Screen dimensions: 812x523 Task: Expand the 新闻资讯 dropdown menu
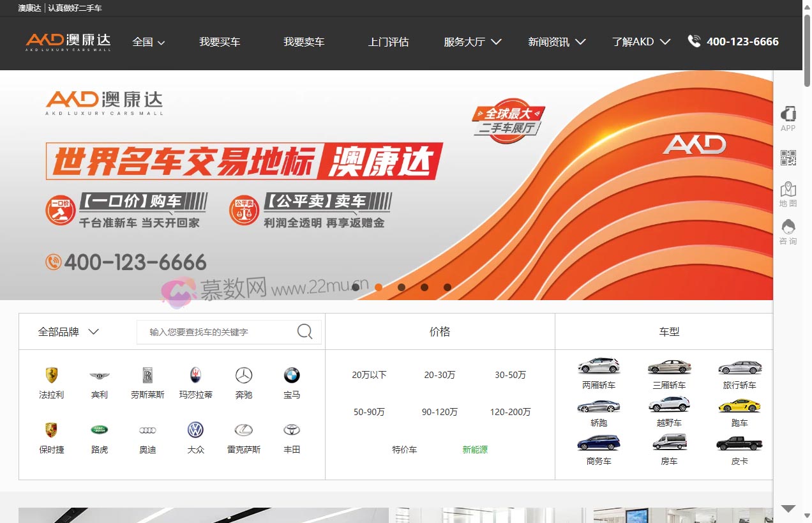pos(557,42)
